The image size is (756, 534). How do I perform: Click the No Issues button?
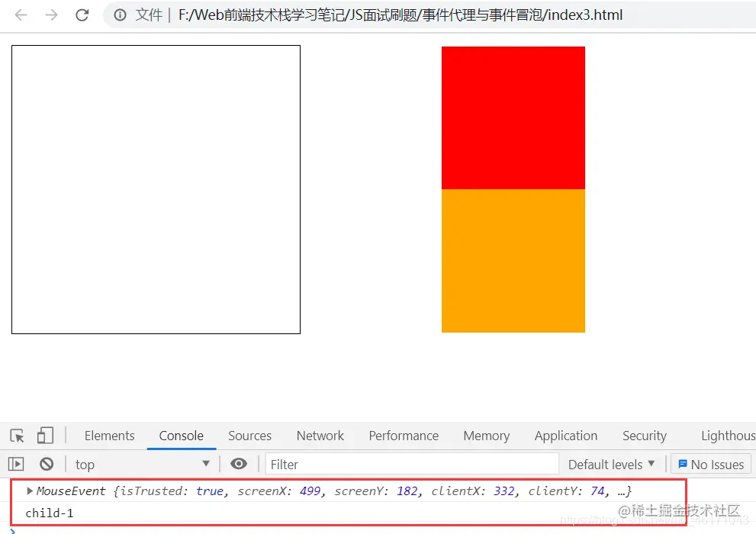pyautogui.click(x=711, y=464)
